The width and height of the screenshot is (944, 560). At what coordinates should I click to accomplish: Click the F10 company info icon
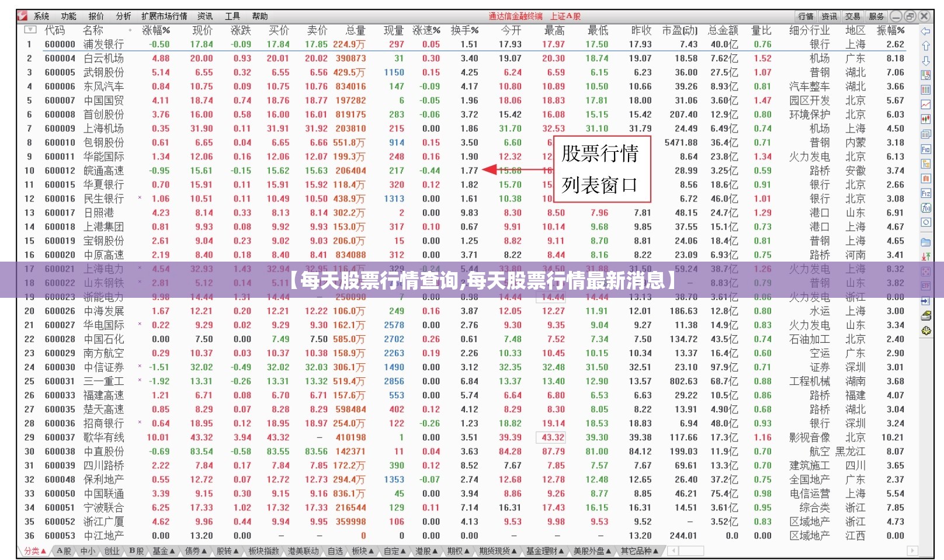coord(926,149)
